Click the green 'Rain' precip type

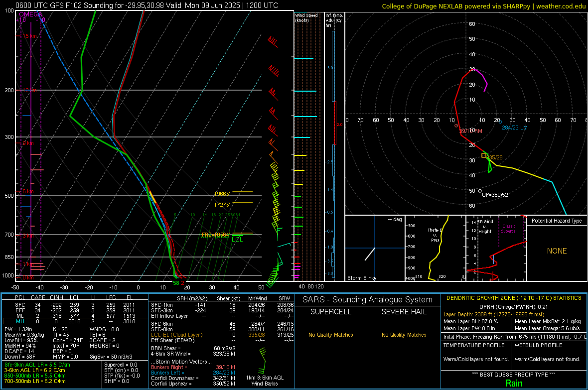(514, 383)
